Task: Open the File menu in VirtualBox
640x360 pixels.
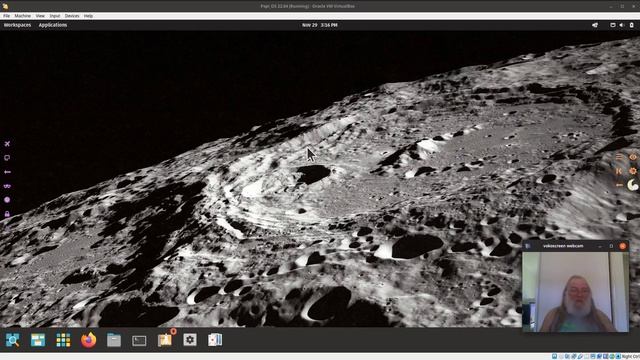Action: coord(7,16)
